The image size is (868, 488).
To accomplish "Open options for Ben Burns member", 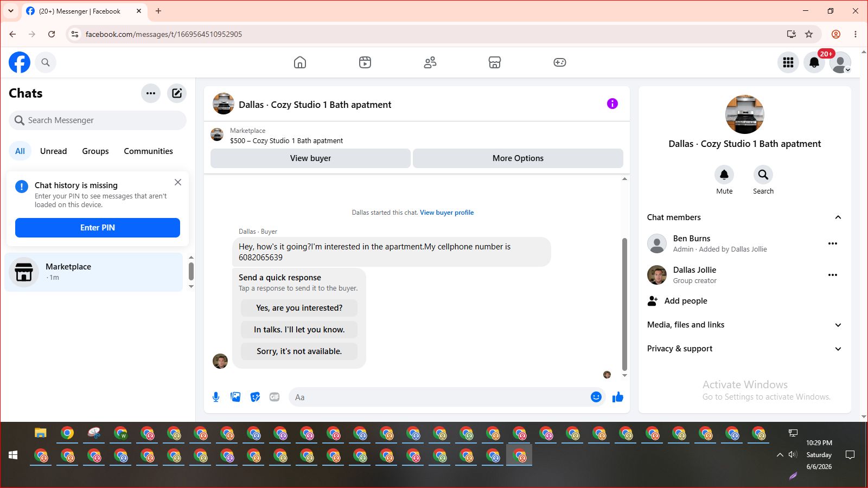I will coord(833,243).
